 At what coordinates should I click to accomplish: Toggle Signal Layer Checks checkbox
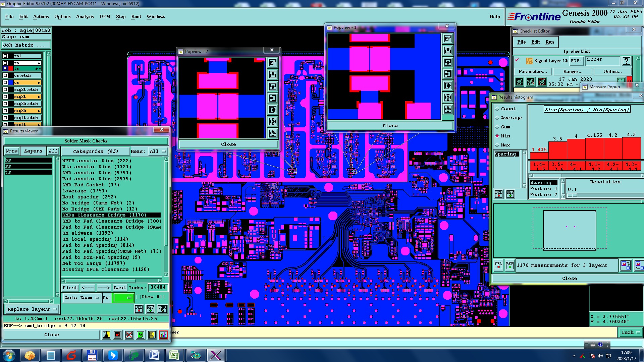(517, 60)
